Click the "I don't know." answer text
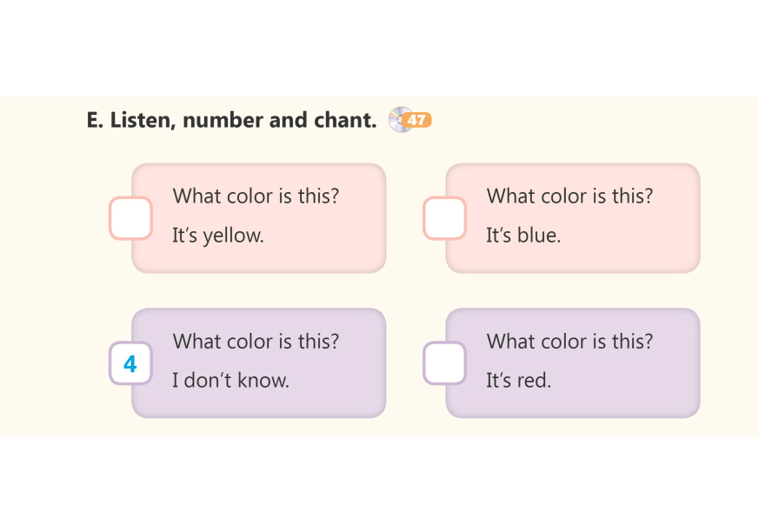This screenshot has width=759, height=532. 230,380
